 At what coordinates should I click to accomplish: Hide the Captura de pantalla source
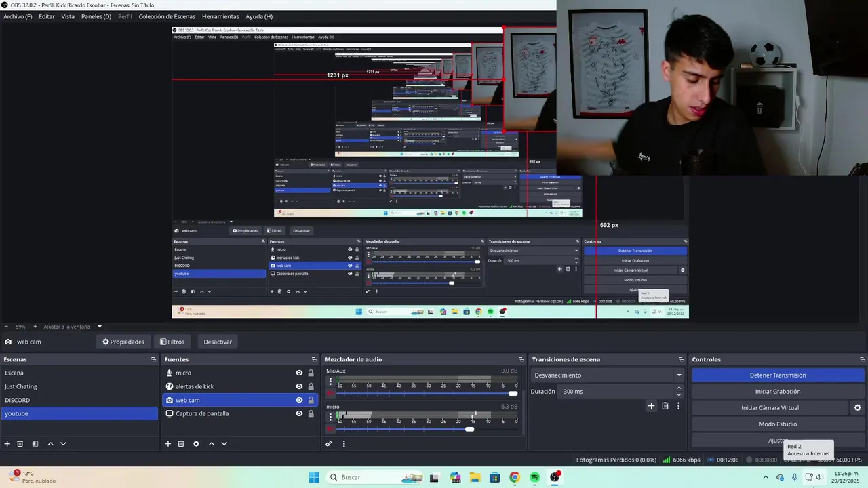[299, 413]
